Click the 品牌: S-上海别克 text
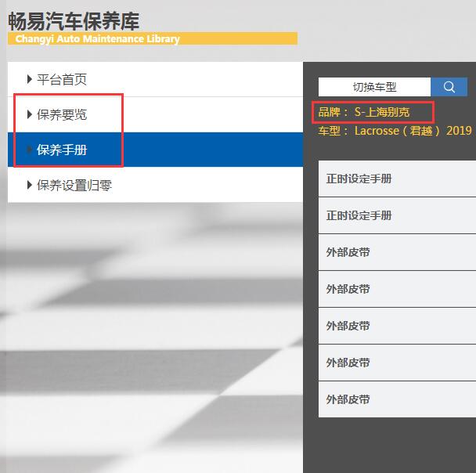The width and height of the screenshot is (476, 473). 364,112
